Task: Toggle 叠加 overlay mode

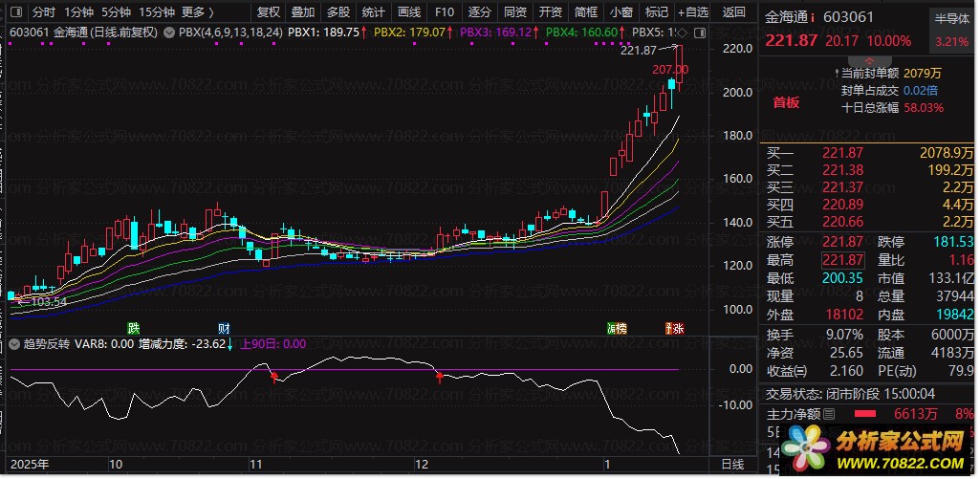Action: coord(302,12)
